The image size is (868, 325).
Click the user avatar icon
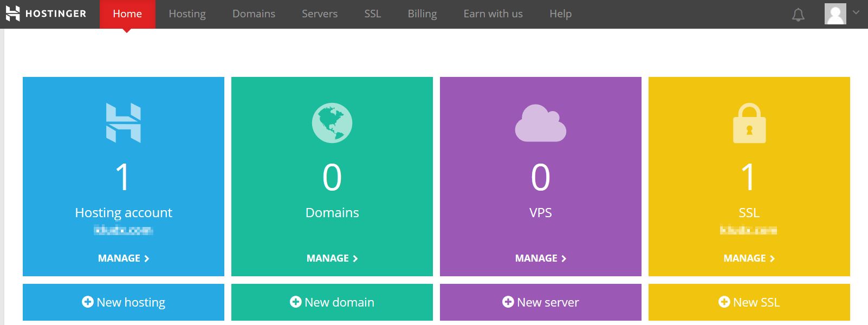coord(835,14)
